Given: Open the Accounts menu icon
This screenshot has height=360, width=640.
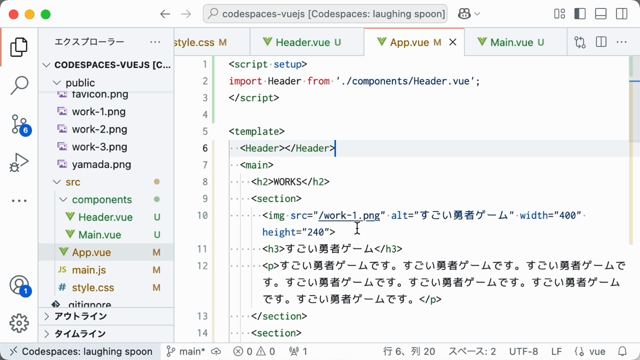Looking at the screenshot, I should [20, 285].
